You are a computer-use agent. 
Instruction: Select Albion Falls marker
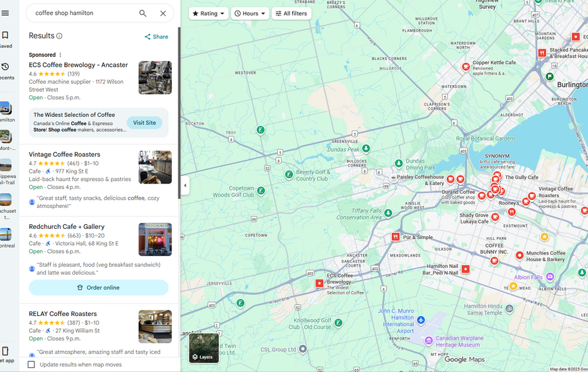[x=549, y=277]
